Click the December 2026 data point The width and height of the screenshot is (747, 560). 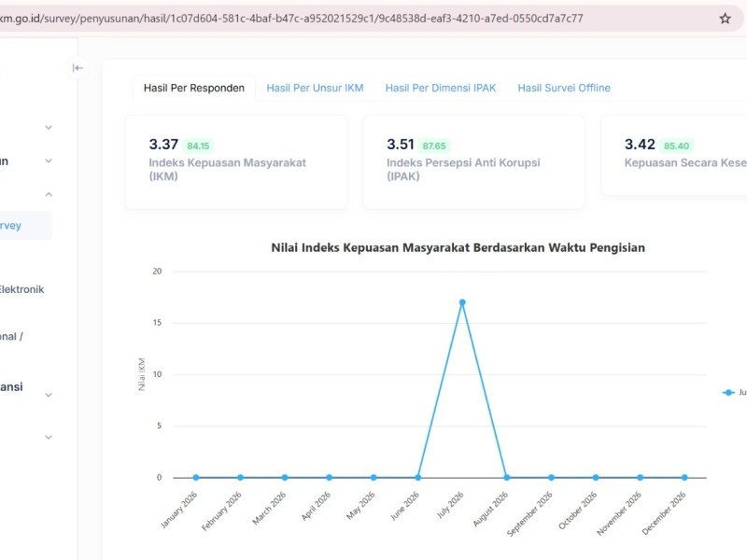click(684, 477)
